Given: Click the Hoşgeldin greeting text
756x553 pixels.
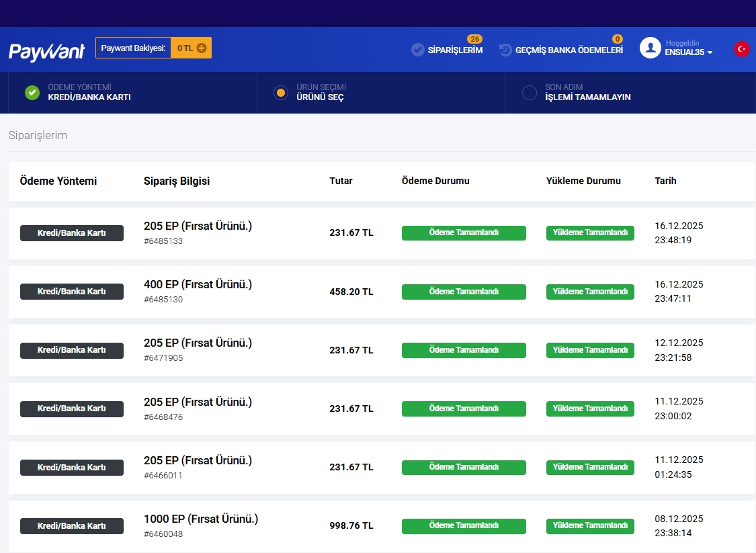Looking at the screenshot, I should coord(682,43).
